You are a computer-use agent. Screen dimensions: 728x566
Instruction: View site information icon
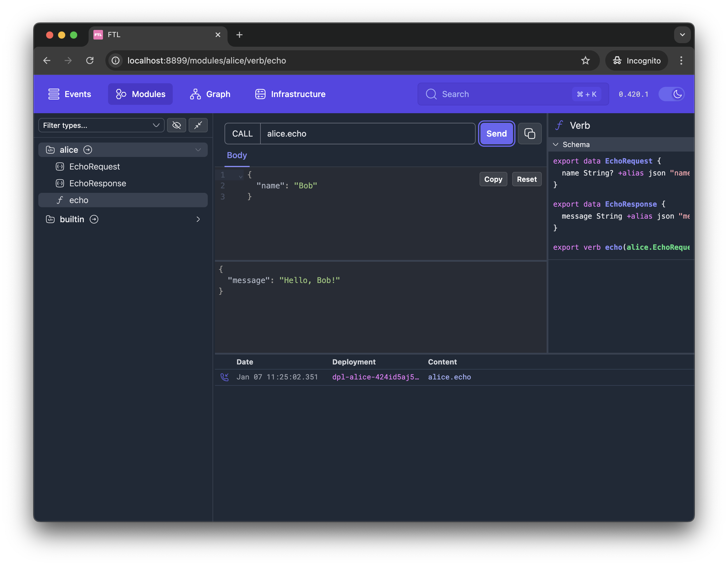(115, 60)
